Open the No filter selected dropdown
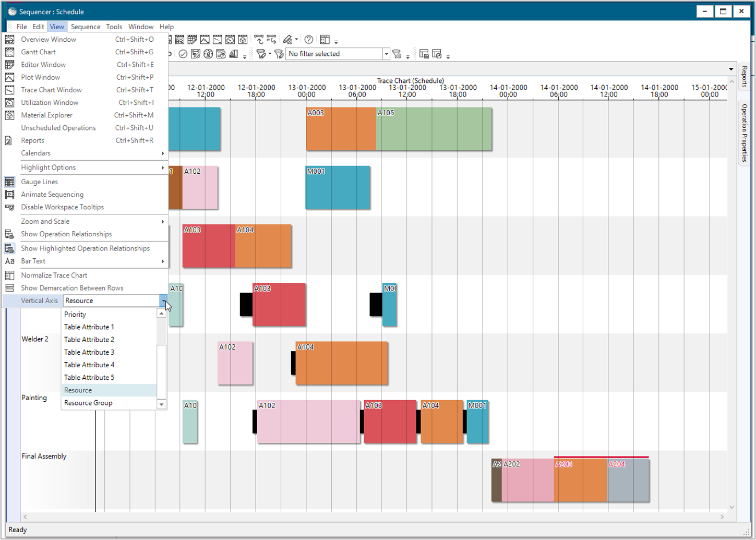Image resolution: width=756 pixels, height=540 pixels. (386, 53)
